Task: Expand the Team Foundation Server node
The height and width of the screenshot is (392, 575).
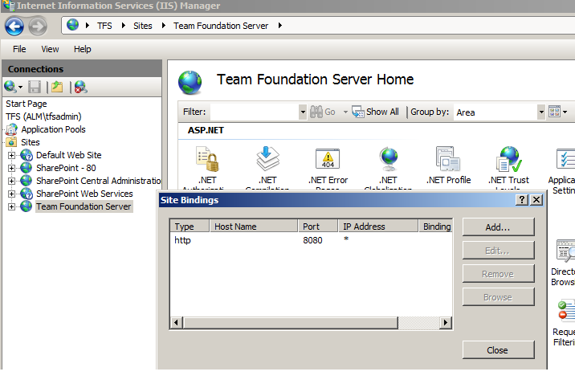Action: (x=11, y=206)
